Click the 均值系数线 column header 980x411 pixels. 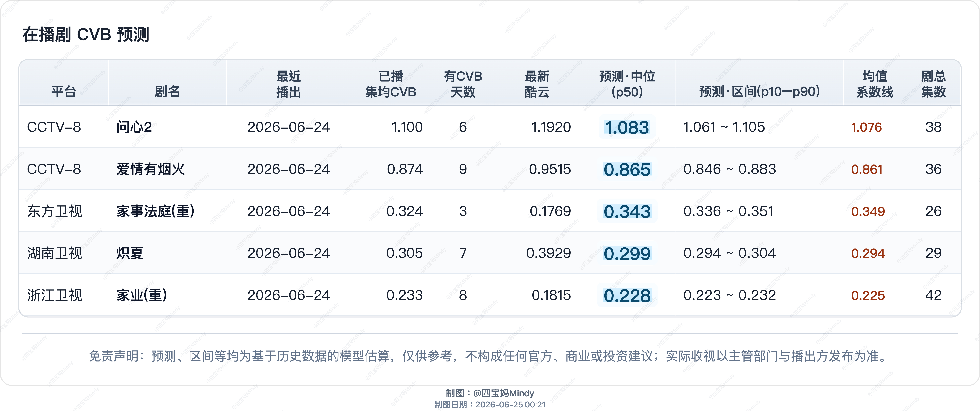875,84
